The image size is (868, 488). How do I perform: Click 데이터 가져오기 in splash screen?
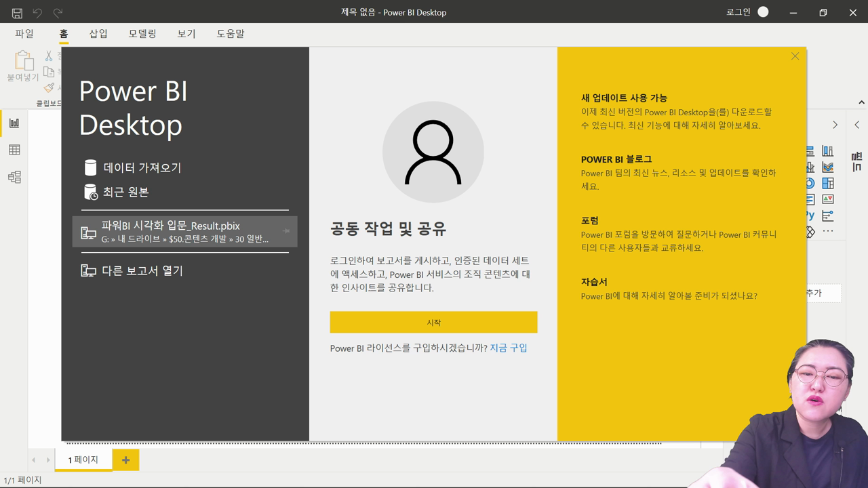[142, 167]
